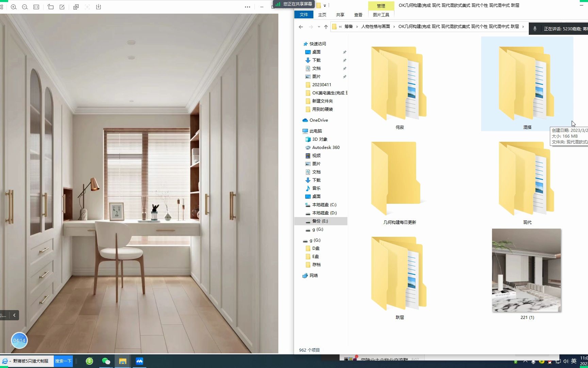Select the 现代 folder
This screenshot has width=588, height=368.
527,183
